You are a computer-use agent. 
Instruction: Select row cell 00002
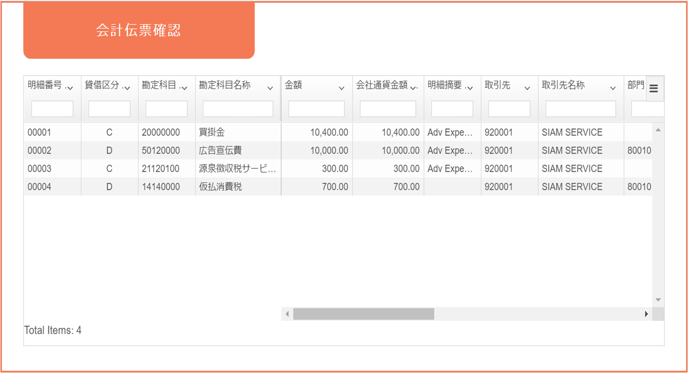(39, 151)
